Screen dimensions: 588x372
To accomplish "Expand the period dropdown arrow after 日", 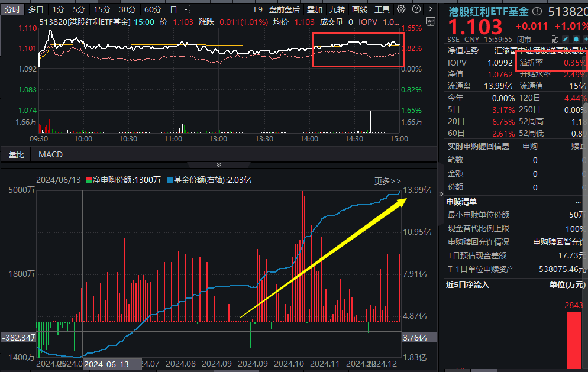I will pos(186,9).
